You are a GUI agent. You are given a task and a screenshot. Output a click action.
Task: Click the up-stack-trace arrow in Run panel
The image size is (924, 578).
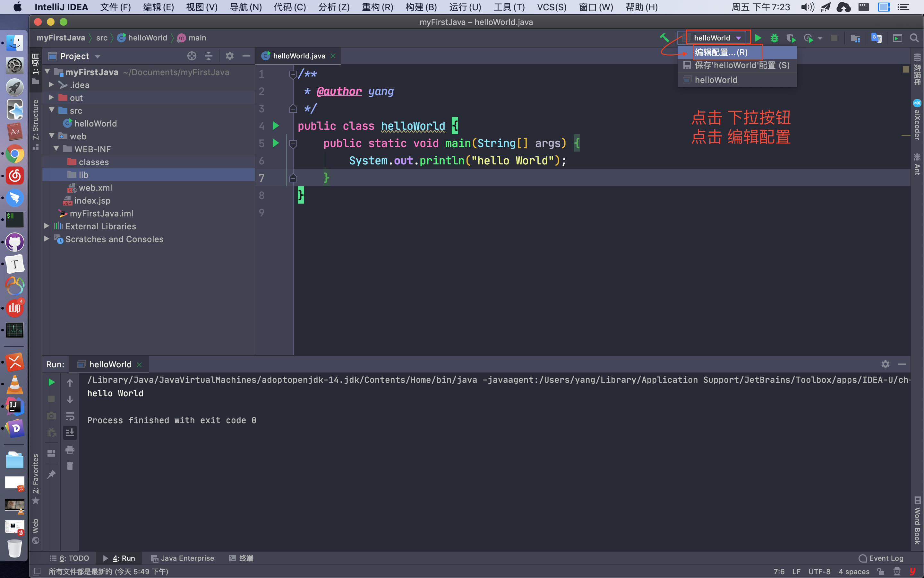70,382
